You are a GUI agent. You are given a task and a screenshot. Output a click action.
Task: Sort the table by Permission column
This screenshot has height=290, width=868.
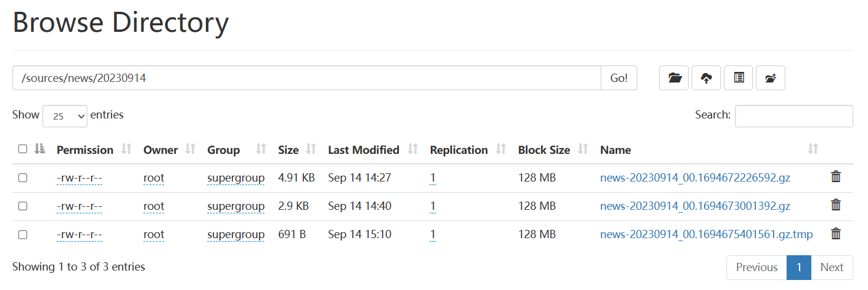pos(126,150)
